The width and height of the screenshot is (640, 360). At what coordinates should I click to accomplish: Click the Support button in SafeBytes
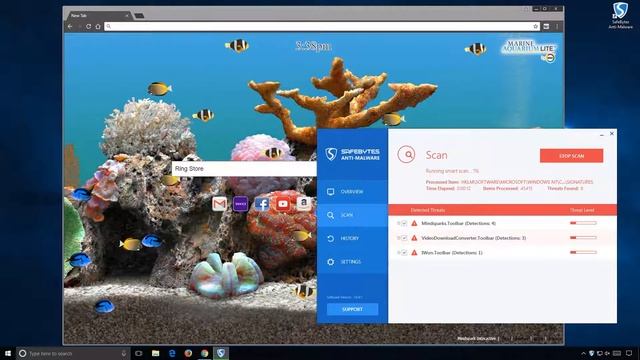352,309
